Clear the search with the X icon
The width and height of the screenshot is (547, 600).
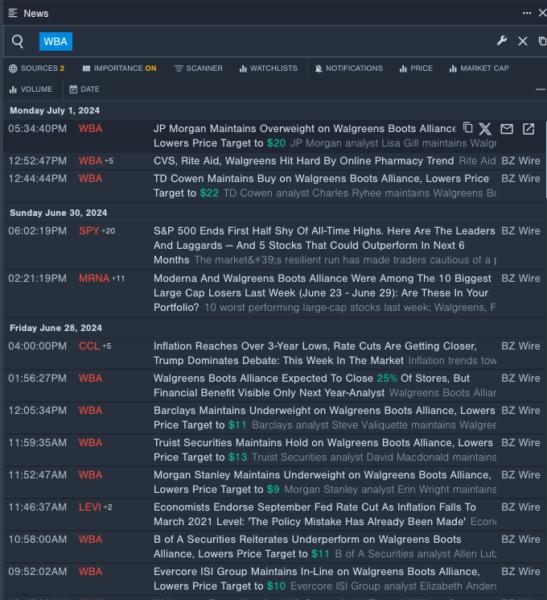coord(523,41)
